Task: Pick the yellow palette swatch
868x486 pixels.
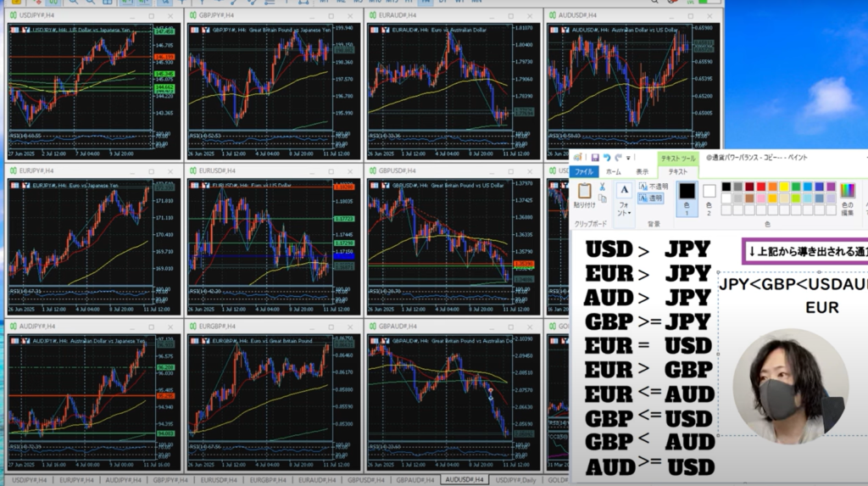Action: (x=784, y=187)
